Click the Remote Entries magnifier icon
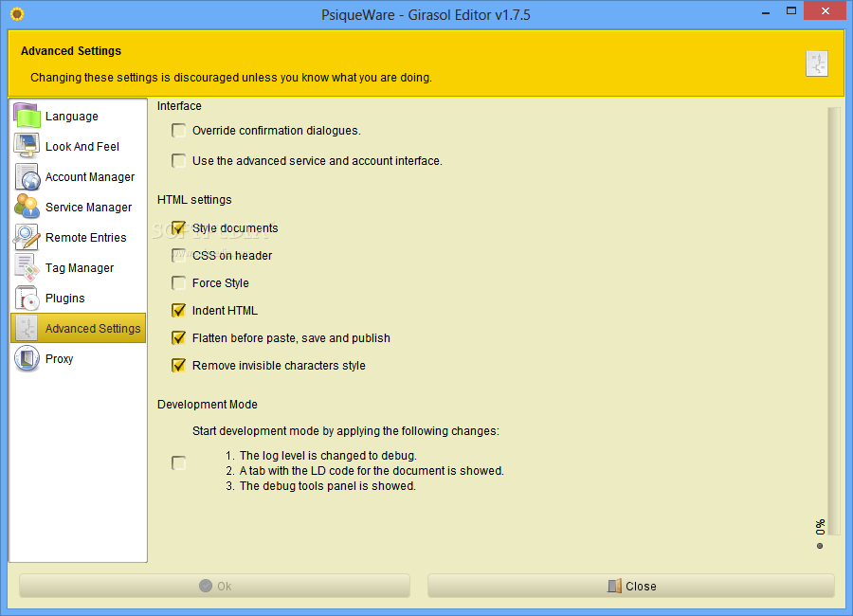853x616 pixels. tap(27, 237)
